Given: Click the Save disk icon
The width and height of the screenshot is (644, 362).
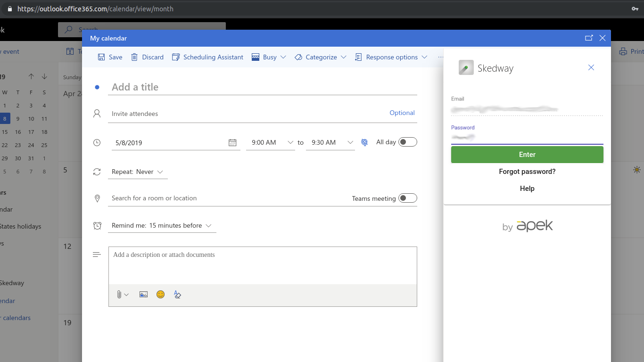Looking at the screenshot, I should (101, 57).
